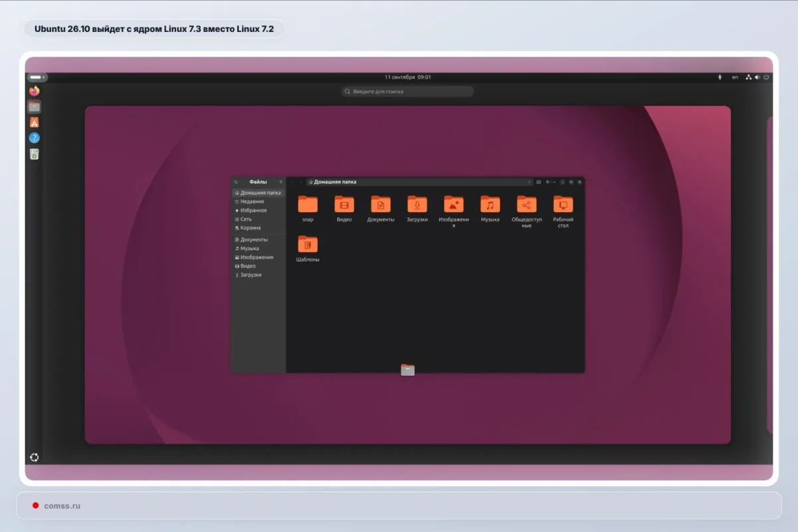Open 'Корзина' in the sidebar
798x532 pixels.
click(258, 227)
